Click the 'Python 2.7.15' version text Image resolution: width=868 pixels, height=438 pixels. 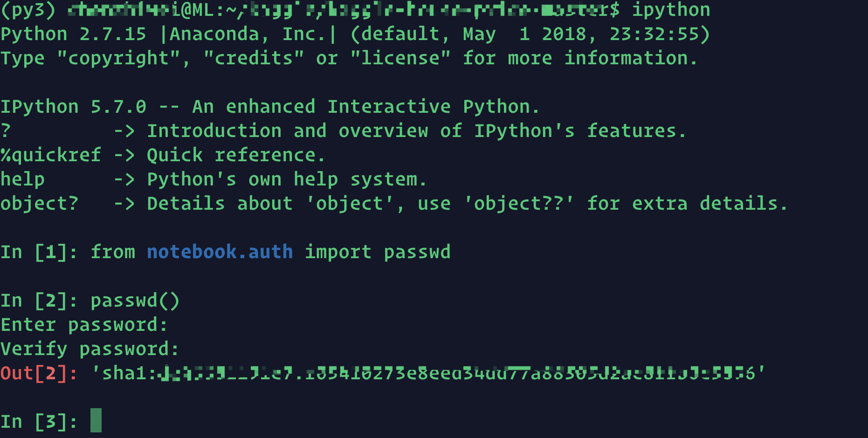click(74, 34)
